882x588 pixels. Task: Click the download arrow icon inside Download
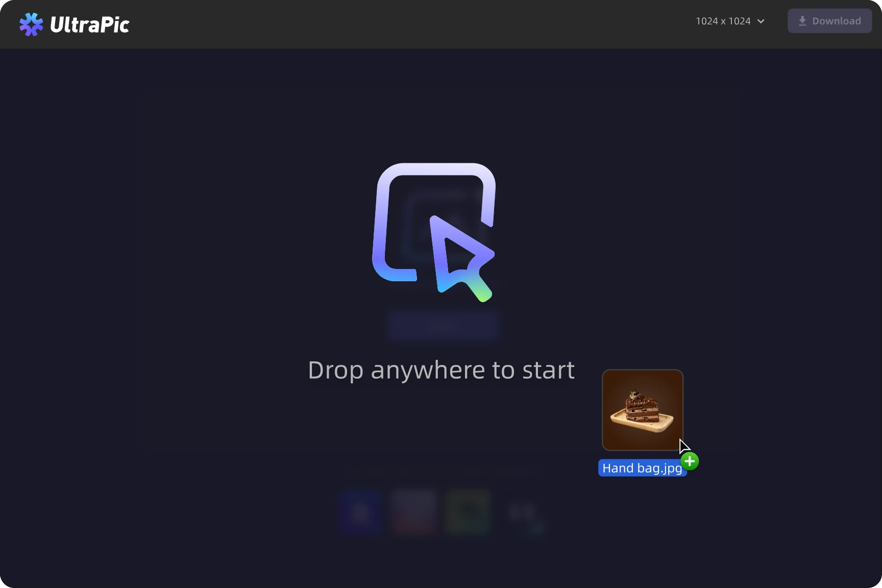tap(802, 21)
